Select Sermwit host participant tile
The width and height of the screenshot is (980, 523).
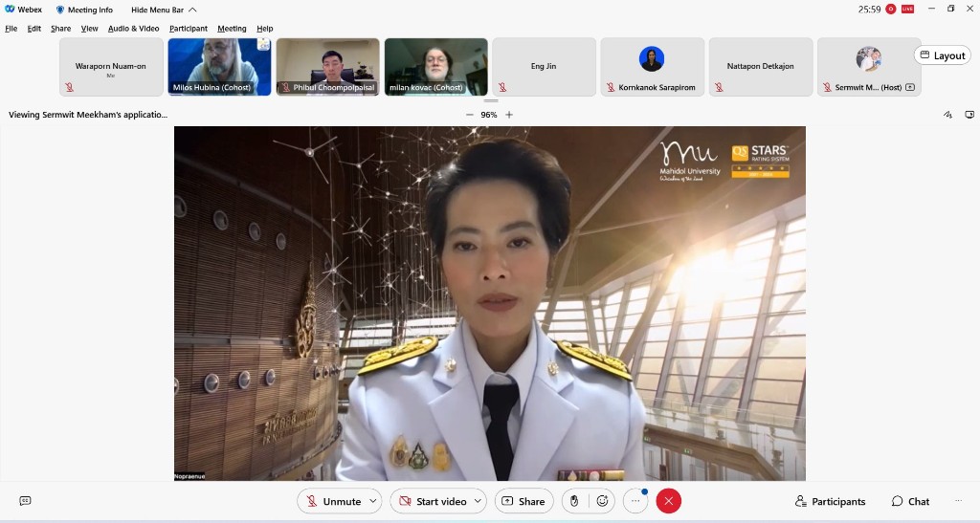[869, 67]
